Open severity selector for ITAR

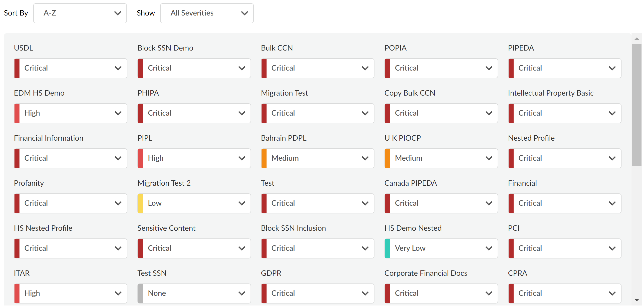[x=71, y=293]
